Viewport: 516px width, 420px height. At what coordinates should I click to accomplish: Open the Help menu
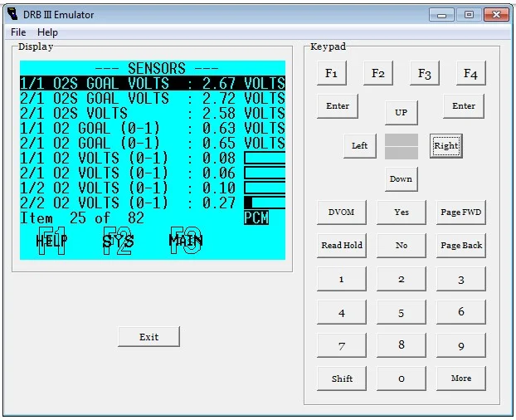point(47,32)
